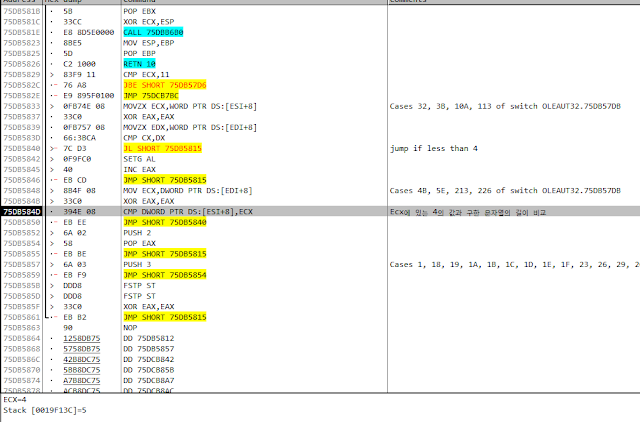
Task: Click address 75DB5840
Action: click(22, 148)
